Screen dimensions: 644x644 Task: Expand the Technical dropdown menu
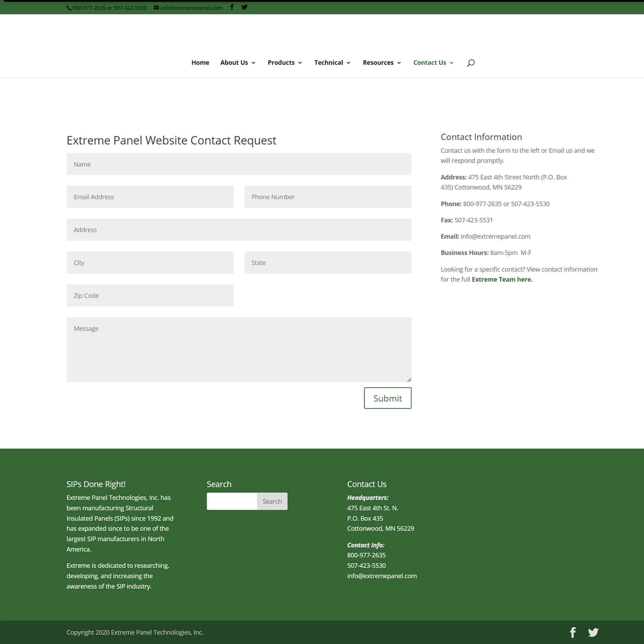click(332, 63)
